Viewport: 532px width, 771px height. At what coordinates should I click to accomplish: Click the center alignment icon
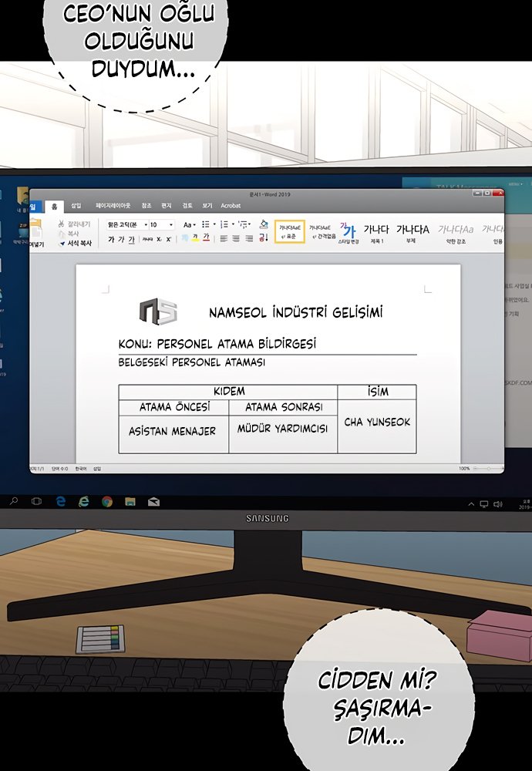click(x=236, y=239)
